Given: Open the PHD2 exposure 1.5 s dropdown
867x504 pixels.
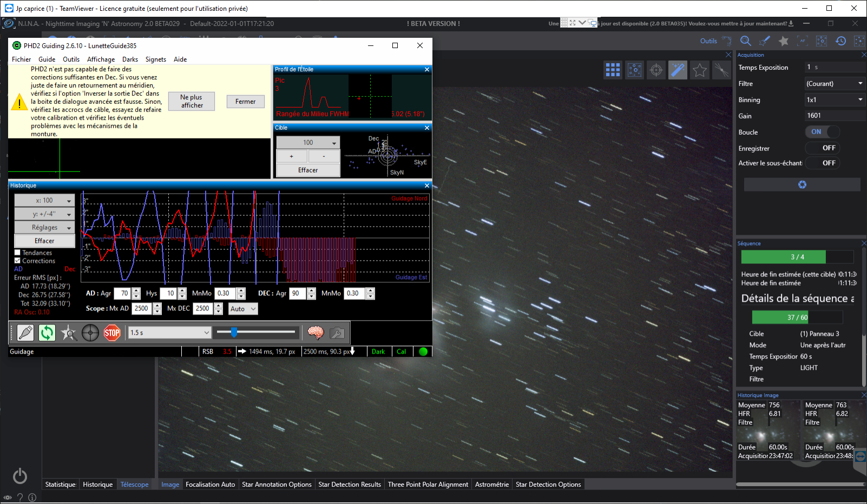Looking at the screenshot, I should (x=169, y=333).
